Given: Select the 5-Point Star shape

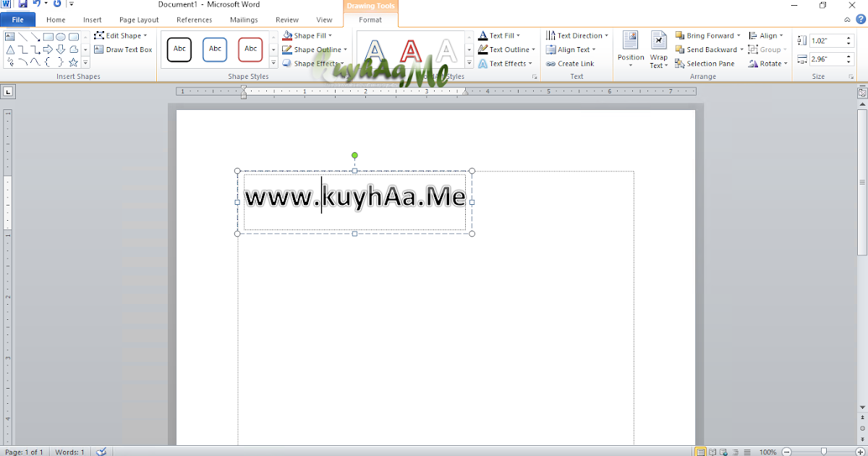Looking at the screenshot, I should [x=74, y=62].
